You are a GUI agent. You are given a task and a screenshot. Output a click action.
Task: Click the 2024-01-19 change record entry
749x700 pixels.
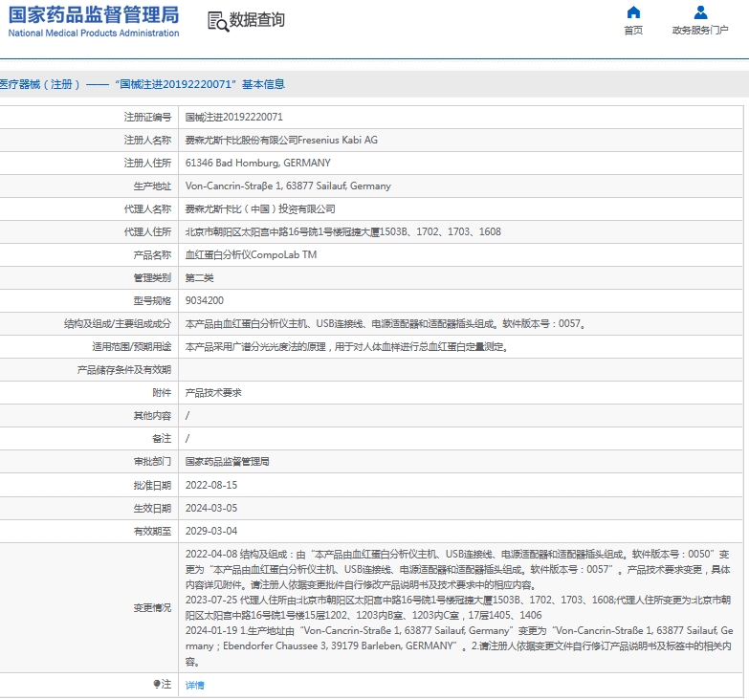(459, 646)
